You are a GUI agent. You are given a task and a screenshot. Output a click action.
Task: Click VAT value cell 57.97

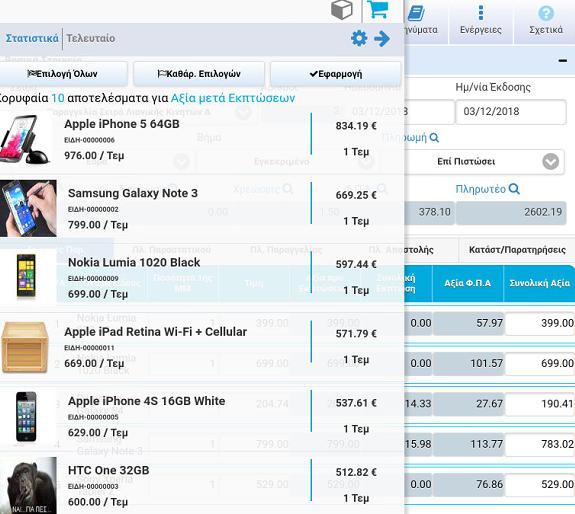tap(469, 323)
